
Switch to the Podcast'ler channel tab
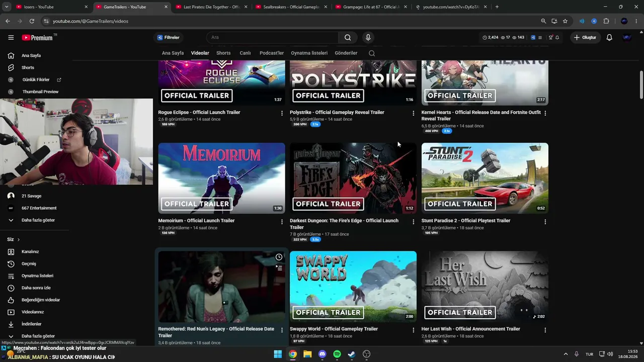click(x=272, y=53)
